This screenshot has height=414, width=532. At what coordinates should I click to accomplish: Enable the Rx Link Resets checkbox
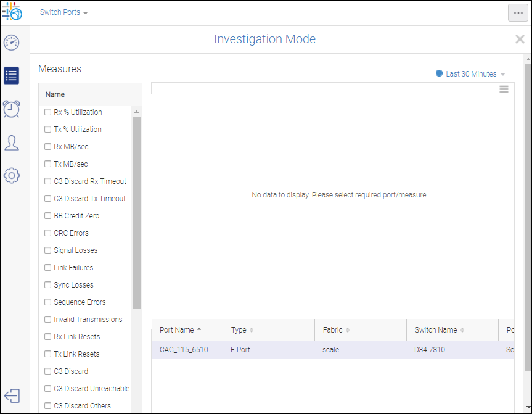(x=48, y=336)
